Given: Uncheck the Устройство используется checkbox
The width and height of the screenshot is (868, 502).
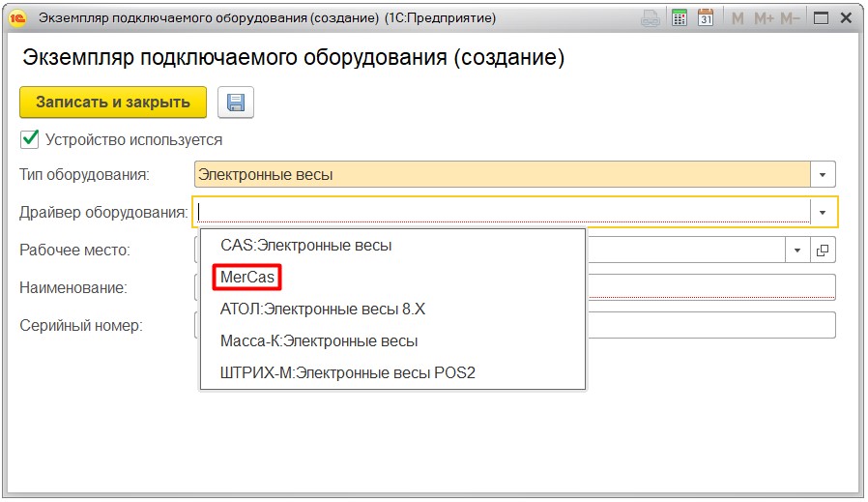Looking at the screenshot, I should pyautogui.click(x=30, y=139).
